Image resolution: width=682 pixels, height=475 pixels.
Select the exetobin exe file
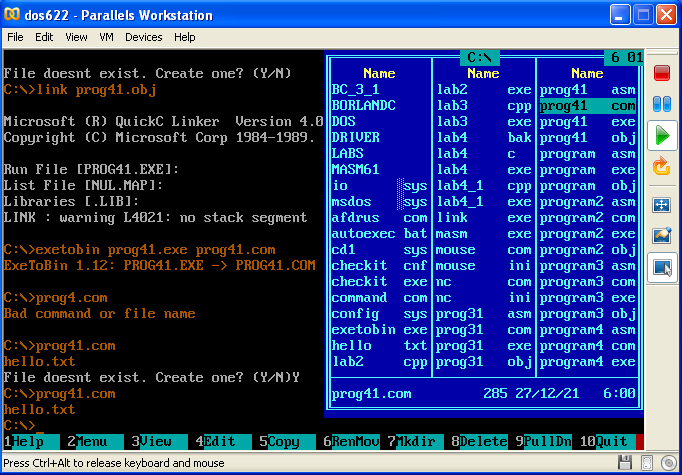381,330
